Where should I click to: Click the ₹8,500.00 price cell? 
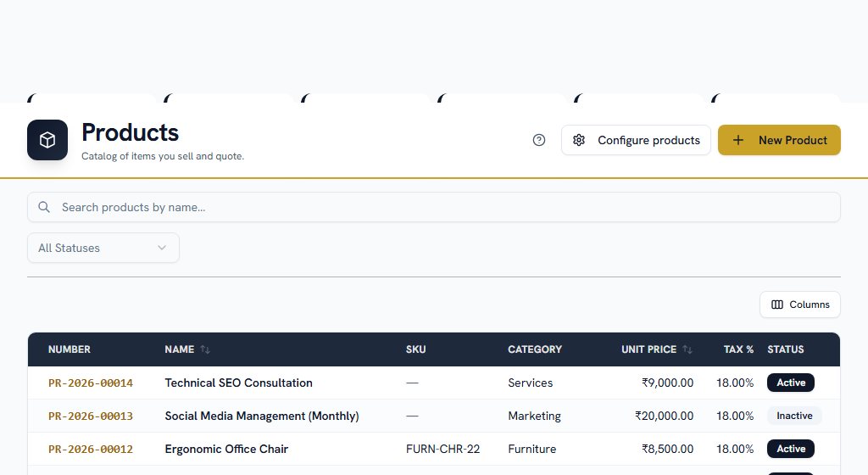point(668,449)
